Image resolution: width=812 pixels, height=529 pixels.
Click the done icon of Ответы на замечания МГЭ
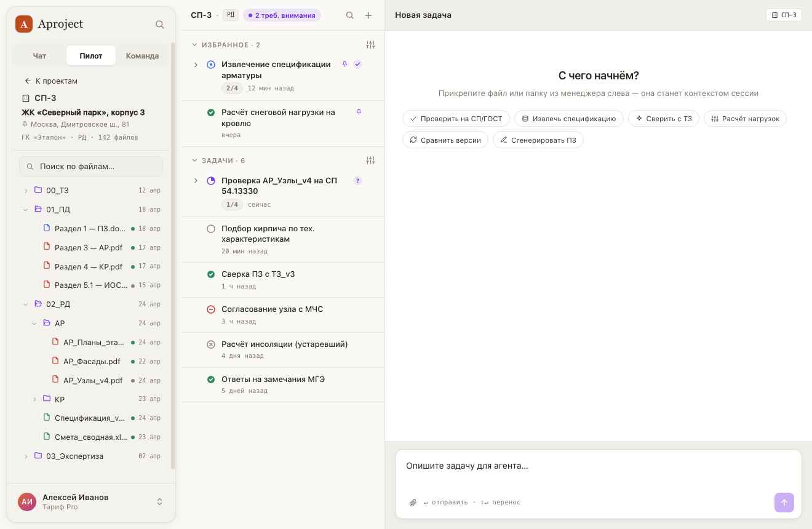pos(211,380)
